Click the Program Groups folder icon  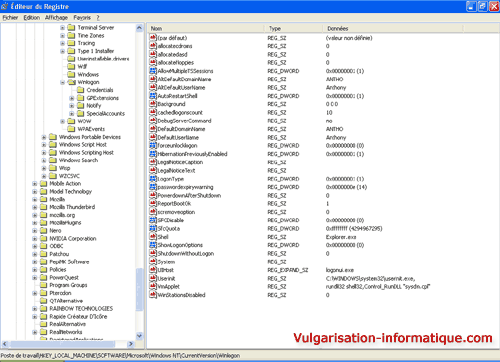[43, 285]
